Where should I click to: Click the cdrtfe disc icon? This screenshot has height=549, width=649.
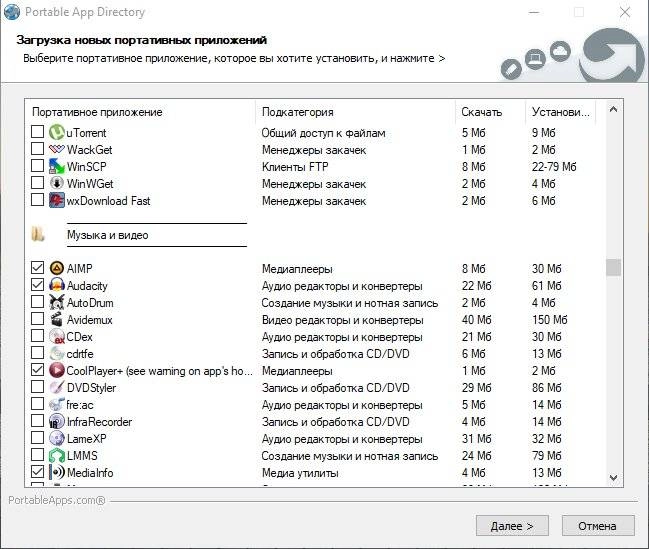(57, 353)
